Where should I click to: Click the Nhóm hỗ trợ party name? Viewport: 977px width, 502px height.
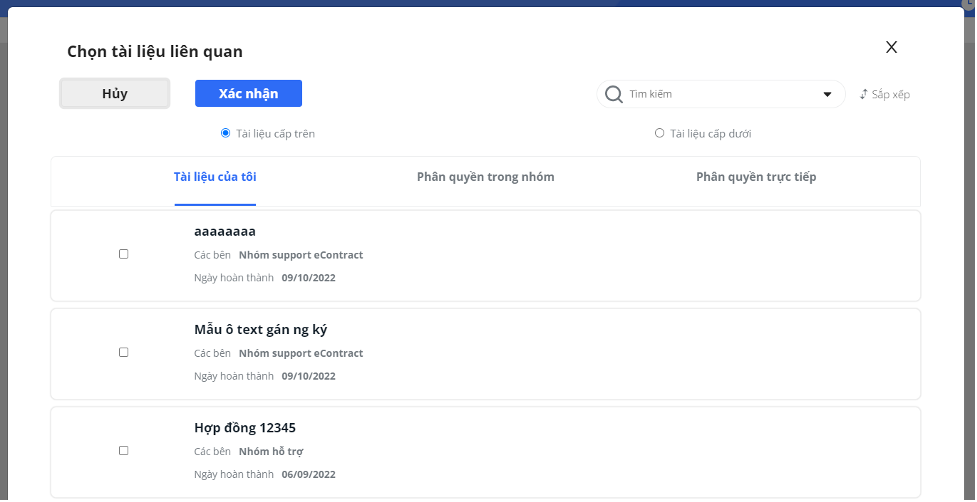click(x=271, y=452)
